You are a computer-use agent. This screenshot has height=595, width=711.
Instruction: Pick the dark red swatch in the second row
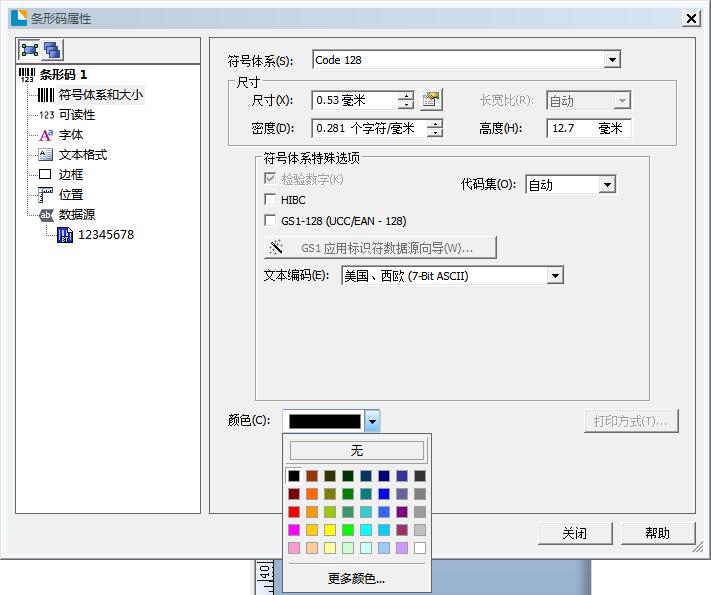pyautogui.click(x=294, y=494)
